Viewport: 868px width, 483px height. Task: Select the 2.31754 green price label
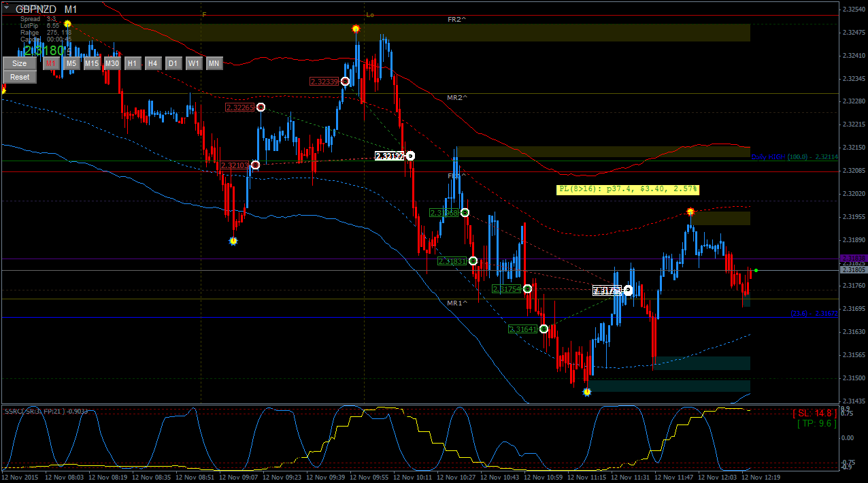pyautogui.click(x=506, y=289)
